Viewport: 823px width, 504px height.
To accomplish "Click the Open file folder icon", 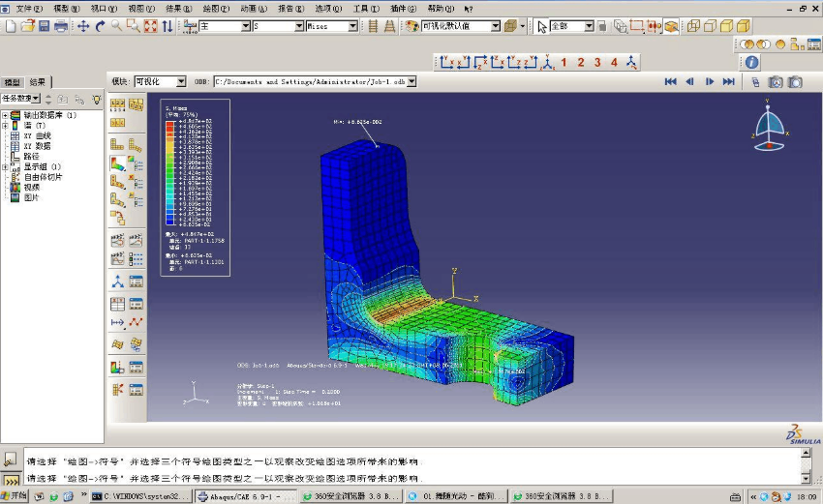I will (28, 26).
